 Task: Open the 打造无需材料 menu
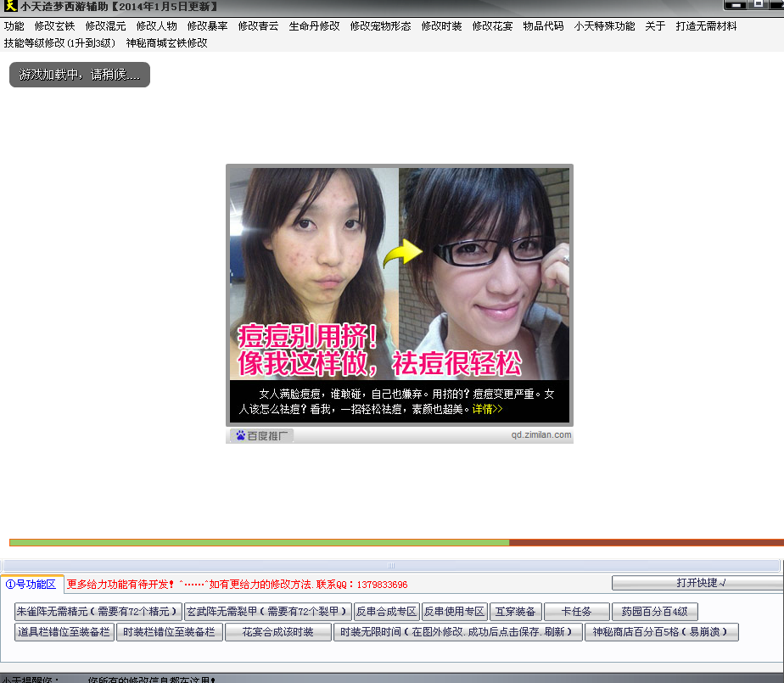coord(707,26)
